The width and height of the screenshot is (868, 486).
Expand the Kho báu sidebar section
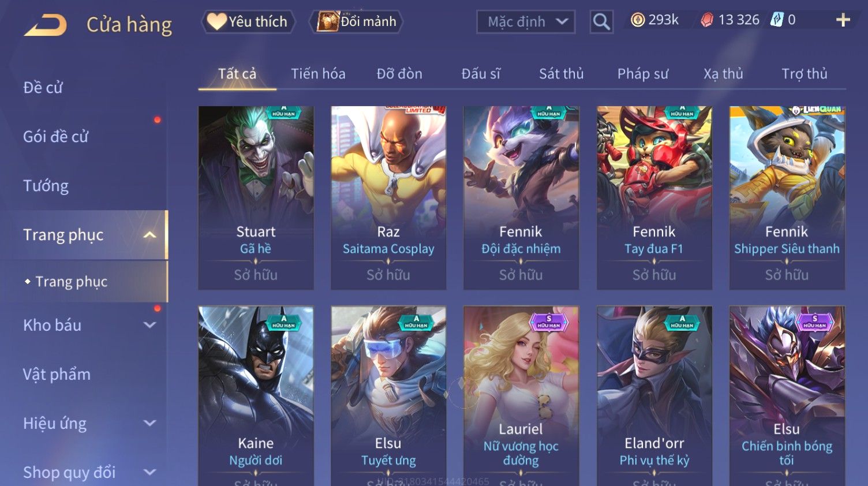point(149,325)
